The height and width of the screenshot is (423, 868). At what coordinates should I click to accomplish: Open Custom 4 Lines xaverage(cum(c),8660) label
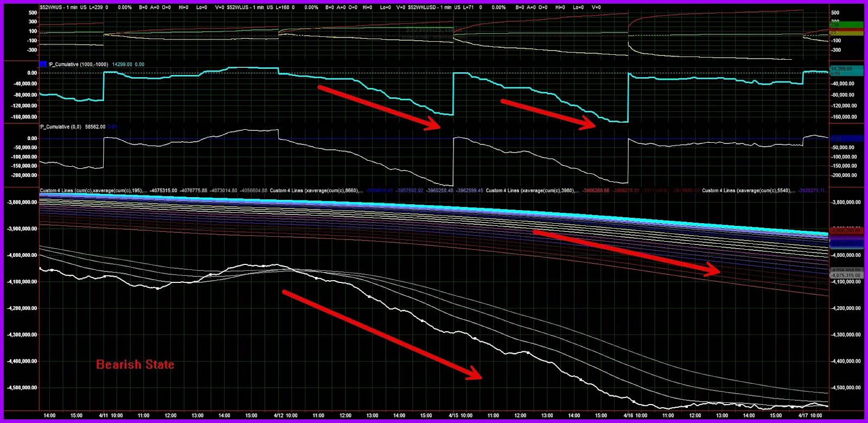316,191
